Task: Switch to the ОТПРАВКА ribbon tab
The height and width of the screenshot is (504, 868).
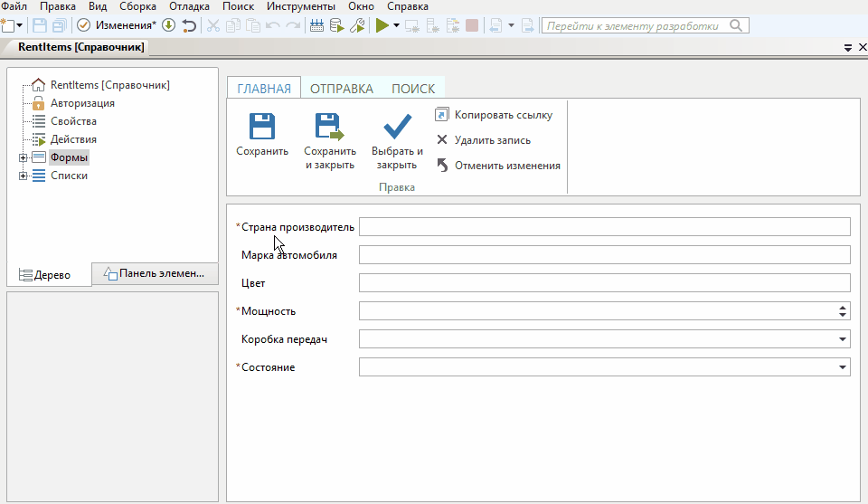Action: tap(341, 89)
